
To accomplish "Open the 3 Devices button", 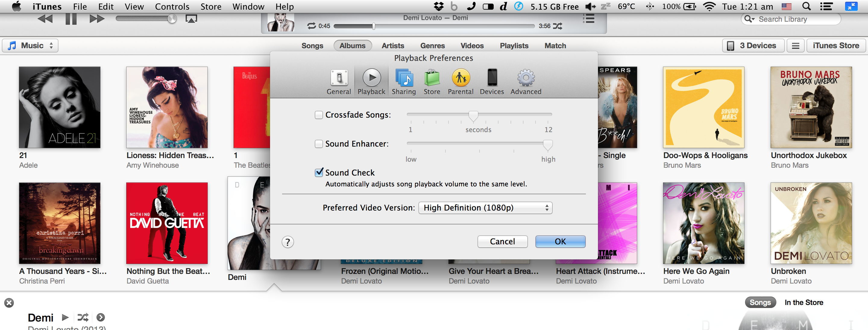I will (753, 46).
